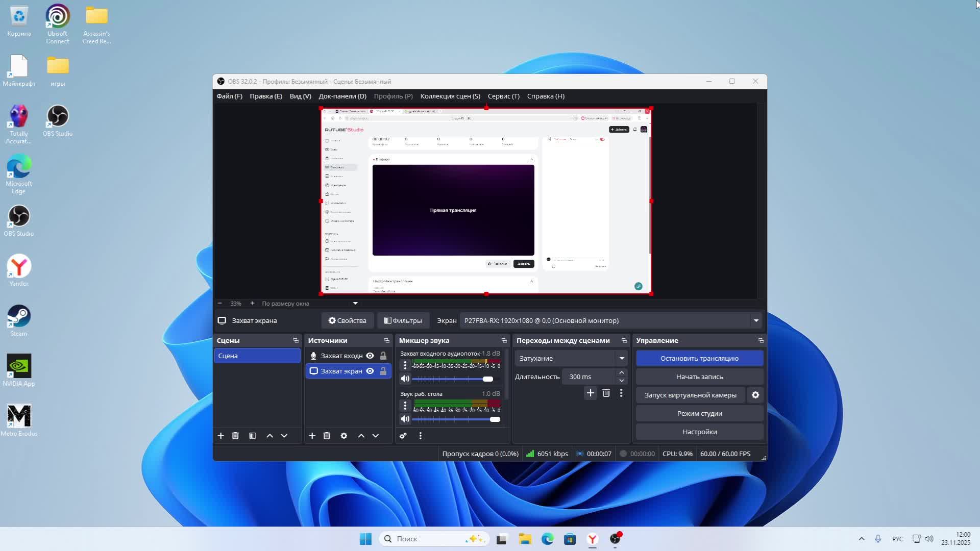Viewport: 980px width, 551px height.
Task: Expand the Экран monitor dropdown
Action: 756,320
